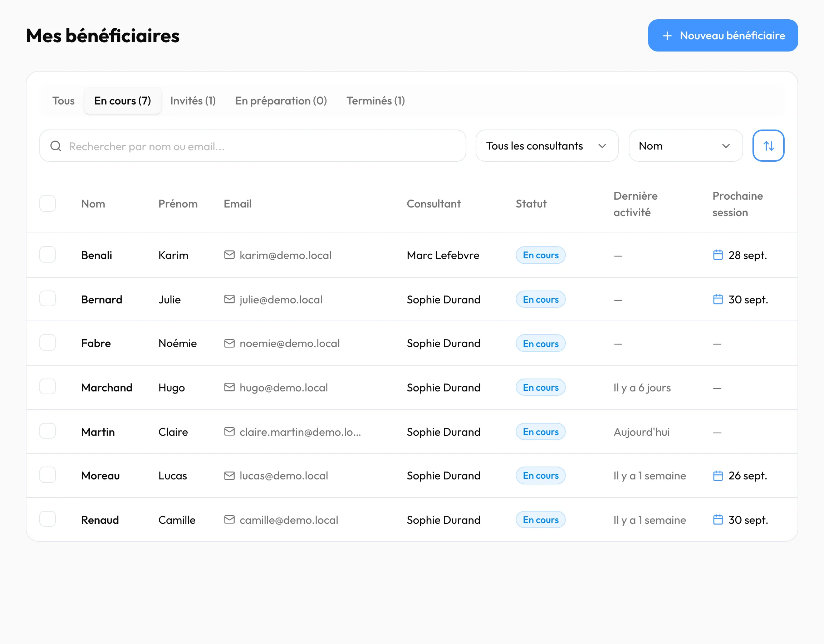This screenshot has width=824, height=644.
Task: Click the En cours badge for Fabre
Action: (540, 343)
